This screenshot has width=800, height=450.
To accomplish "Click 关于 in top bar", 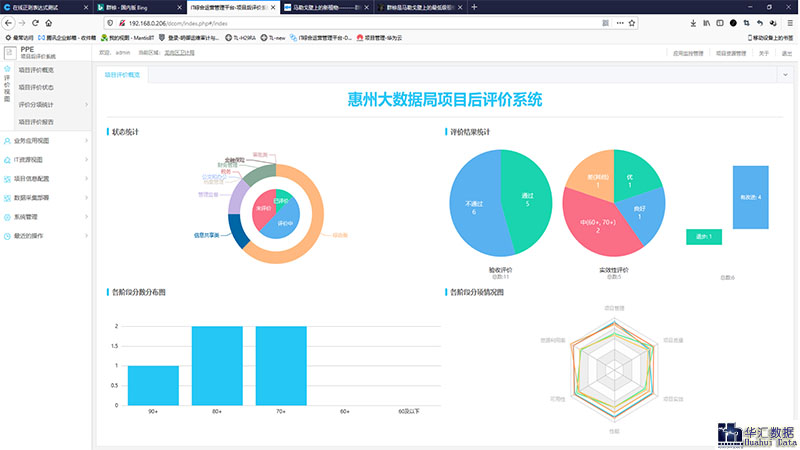I will pos(763,53).
